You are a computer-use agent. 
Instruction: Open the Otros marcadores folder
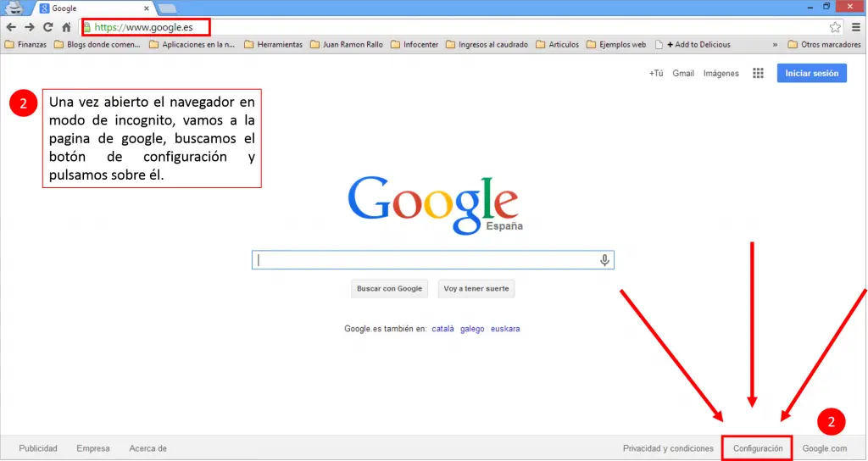[824, 44]
